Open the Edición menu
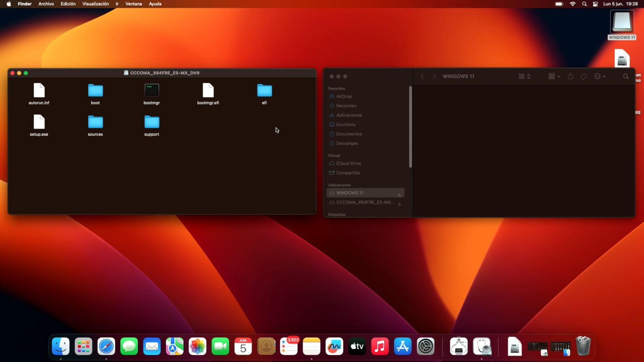 click(x=68, y=4)
